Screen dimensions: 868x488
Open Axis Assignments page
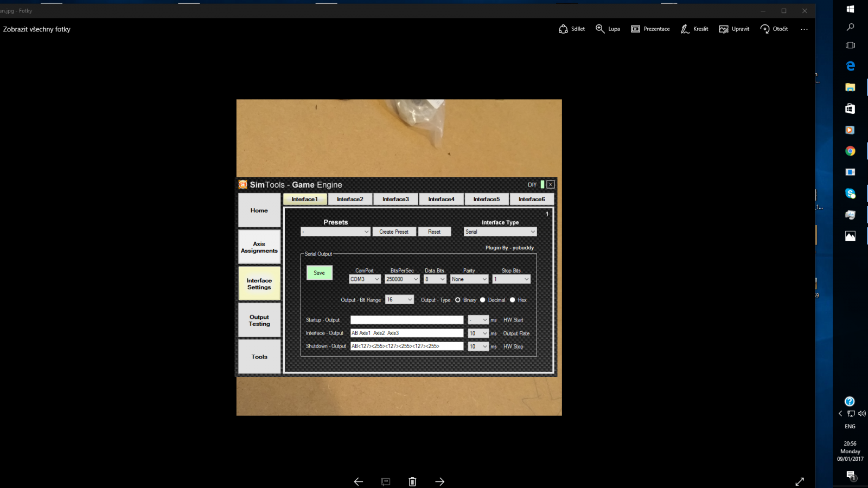tap(259, 247)
